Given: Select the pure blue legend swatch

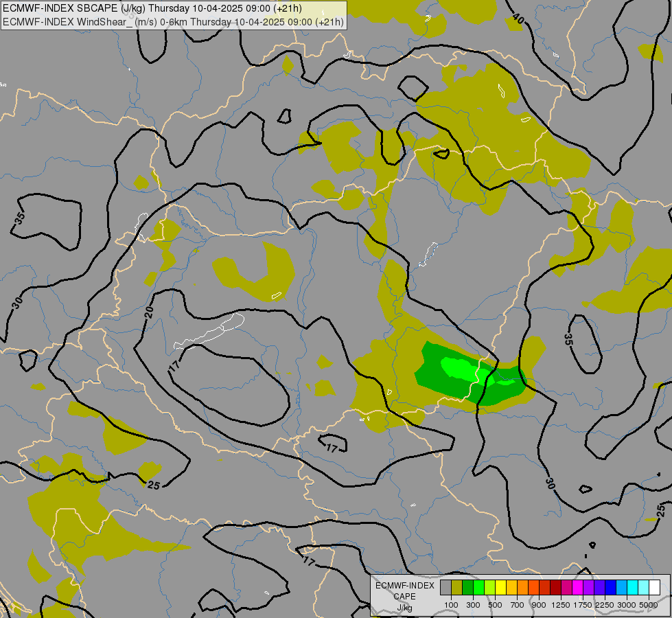Looking at the screenshot, I should click(611, 587).
